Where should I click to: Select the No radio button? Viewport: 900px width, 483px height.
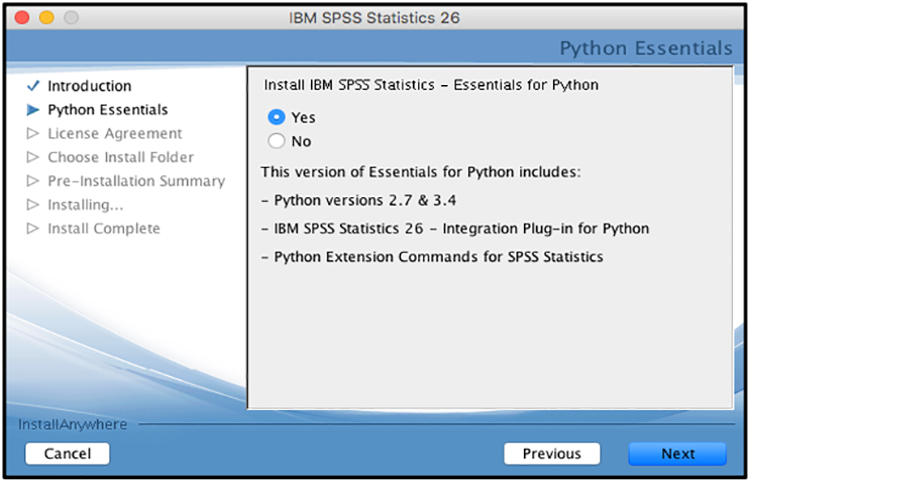pos(276,141)
